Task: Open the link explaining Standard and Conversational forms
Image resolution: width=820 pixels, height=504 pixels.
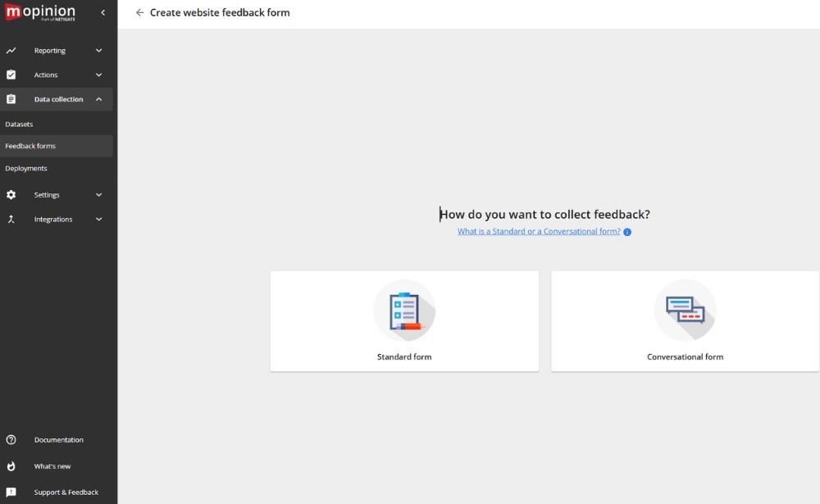Action: (x=539, y=231)
